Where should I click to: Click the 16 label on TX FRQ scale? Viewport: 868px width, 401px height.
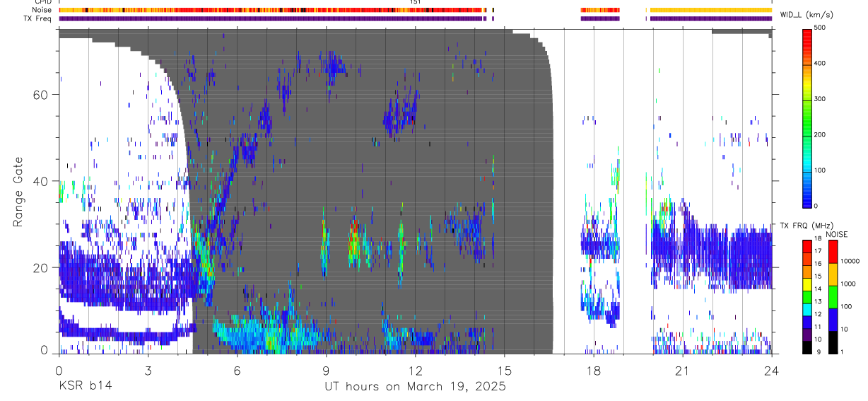coord(819,265)
